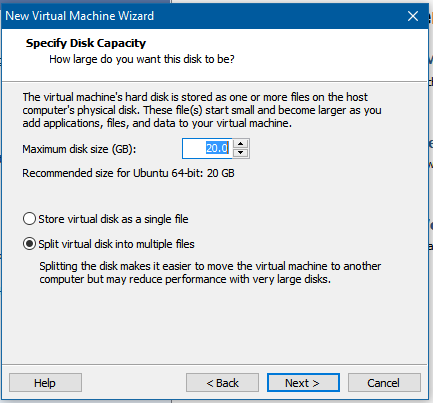433x403 pixels.
Task: Select the Store virtual disk as single file radio
Action: (x=29, y=219)
